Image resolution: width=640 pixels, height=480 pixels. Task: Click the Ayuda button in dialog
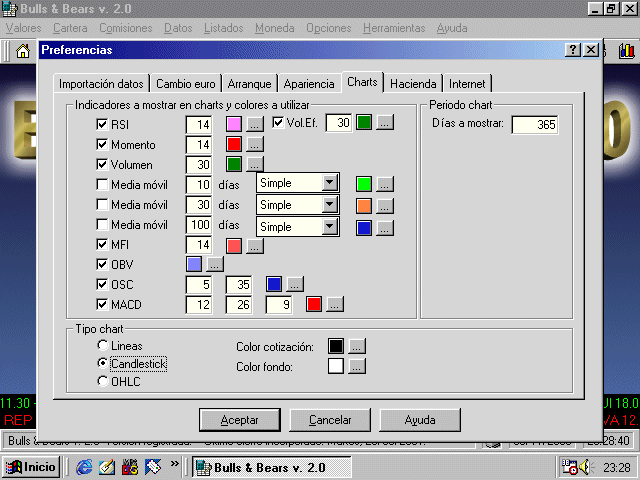coord(420,420)
